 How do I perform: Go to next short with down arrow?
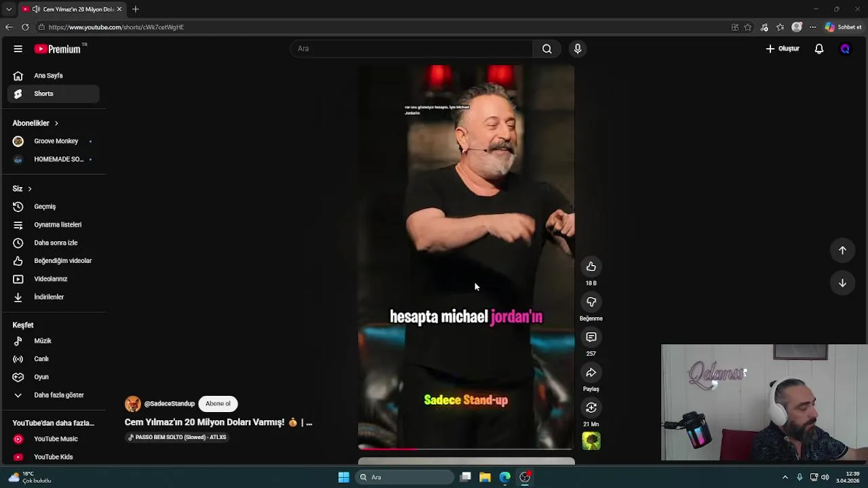pos(842,283)
